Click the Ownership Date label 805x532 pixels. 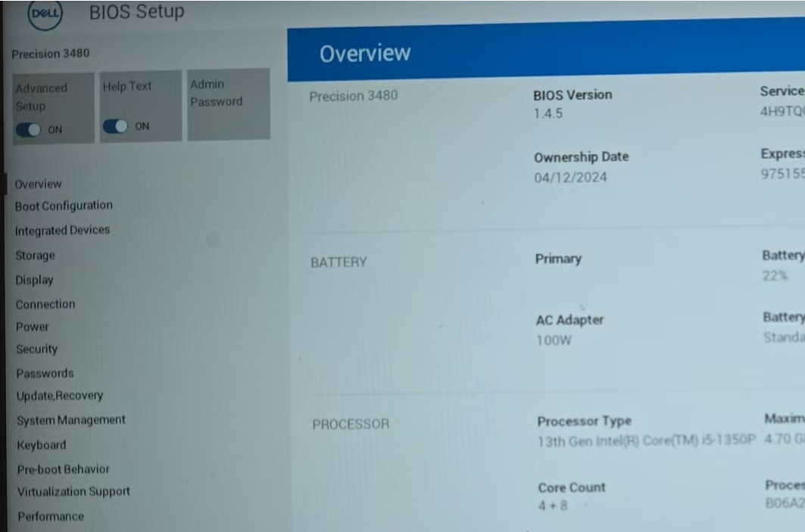[581, 157]
